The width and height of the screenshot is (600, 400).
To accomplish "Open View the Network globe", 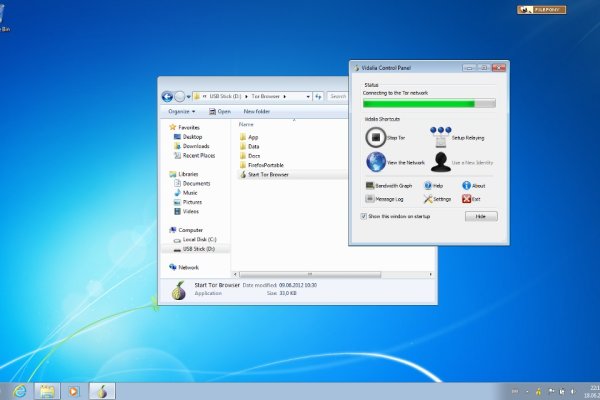I will pyautogui.click(x=376, y=162).
